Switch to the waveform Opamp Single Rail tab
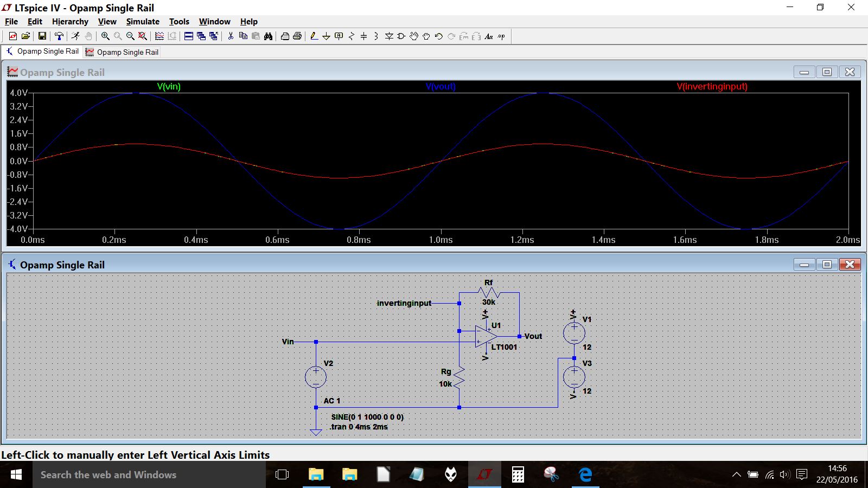Screen dimensions: 868x488 pyautogui.click(x=122, y=52)
